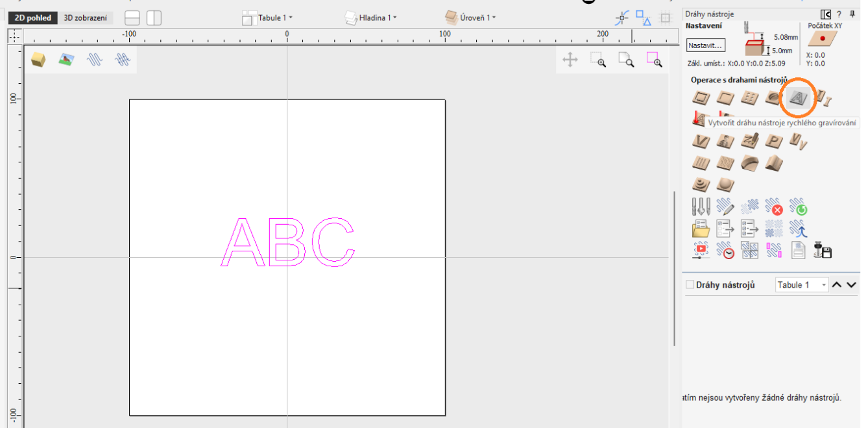Pin the Dráhy nástroje panel

coord(852,14)
